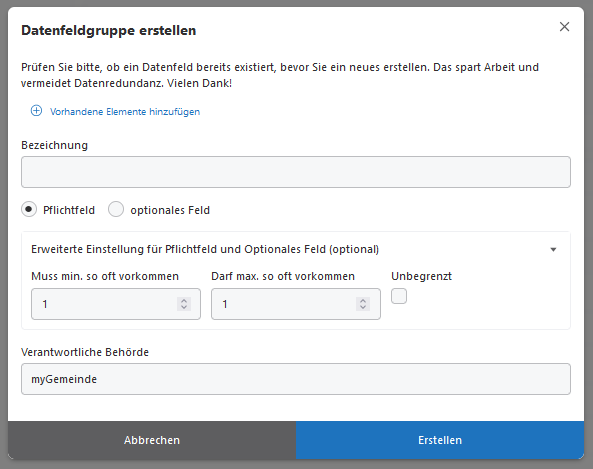
Task: Enable the Unbegrenzt checkbox
Action: click(399, 296)
